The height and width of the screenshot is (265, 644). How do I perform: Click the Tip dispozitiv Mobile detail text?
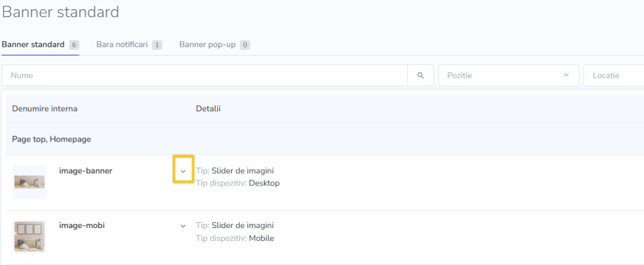235,238
